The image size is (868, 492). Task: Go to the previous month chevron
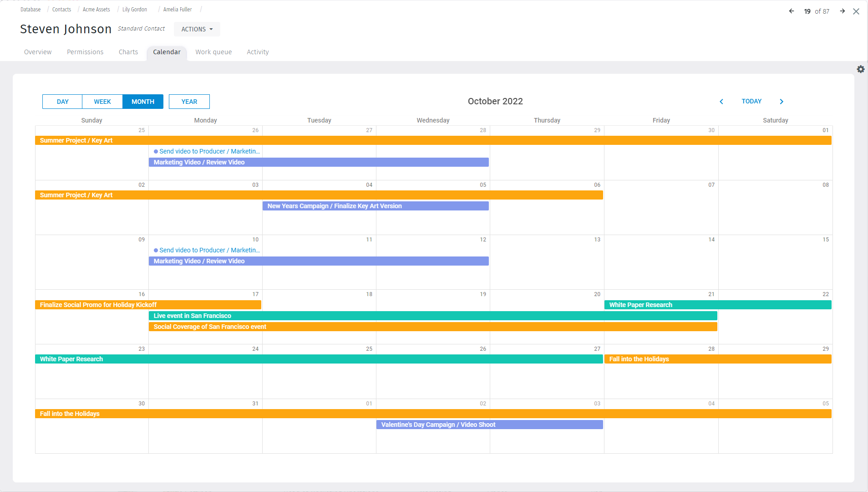[721, 101]
